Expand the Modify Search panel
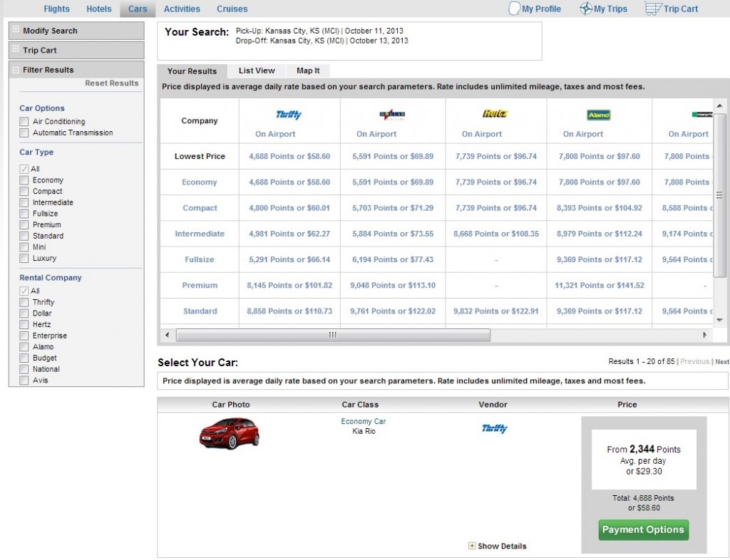The width and height of the screenshot is (730, 560). [16, 29]
